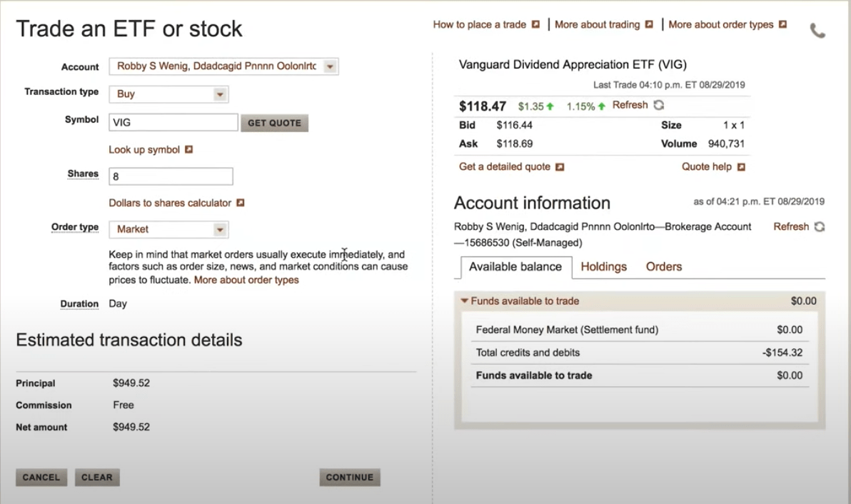Screen dimensions: 851x504
Task: Click the CONTINUE button
Action: pos(350,478)
